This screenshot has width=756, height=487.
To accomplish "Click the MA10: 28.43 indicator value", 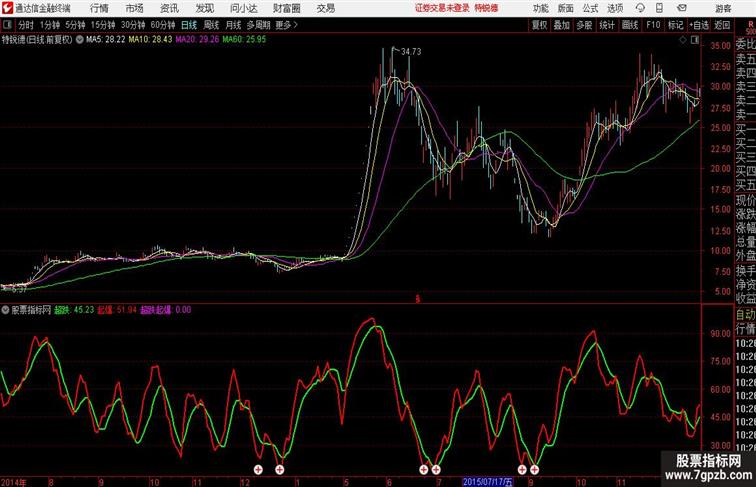I will (x=150, y=40).
